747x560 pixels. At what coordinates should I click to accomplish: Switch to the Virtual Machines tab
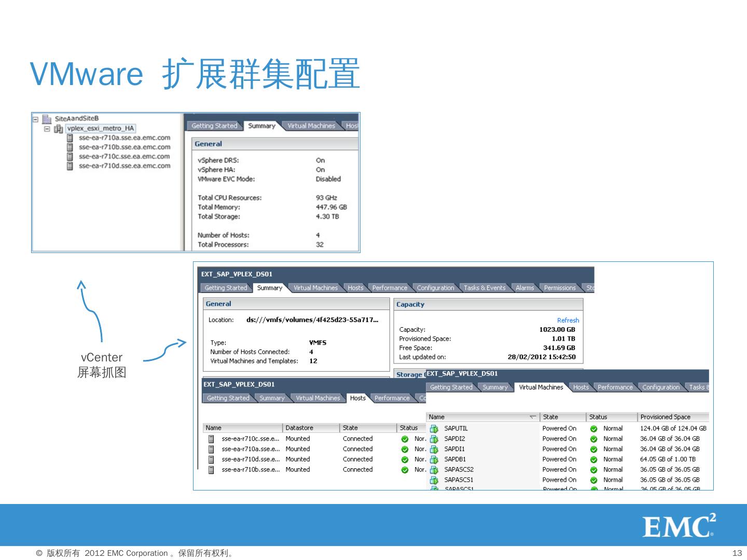(541, 387)
